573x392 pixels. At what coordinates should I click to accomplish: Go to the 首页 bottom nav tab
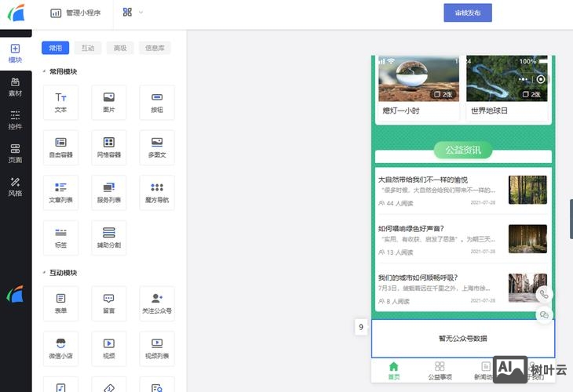coord(393,371)
